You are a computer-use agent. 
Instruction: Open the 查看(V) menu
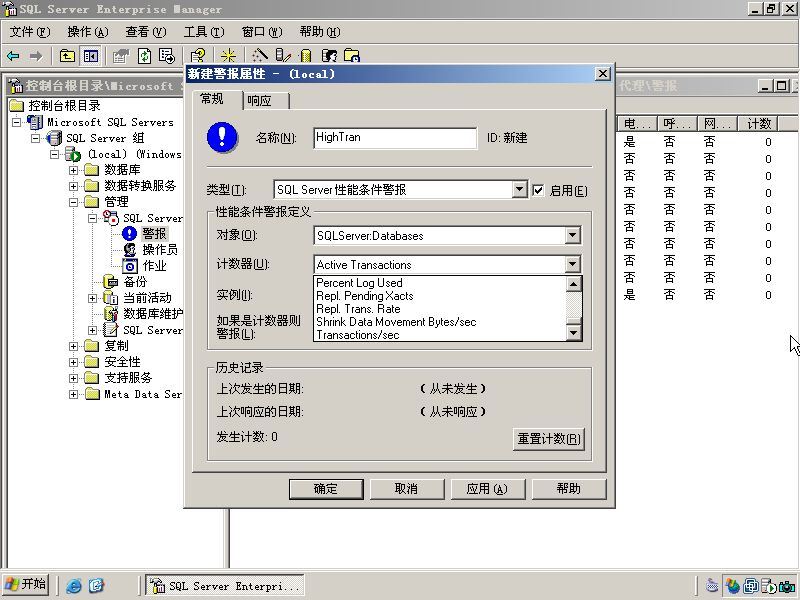(x=146, y=32)
